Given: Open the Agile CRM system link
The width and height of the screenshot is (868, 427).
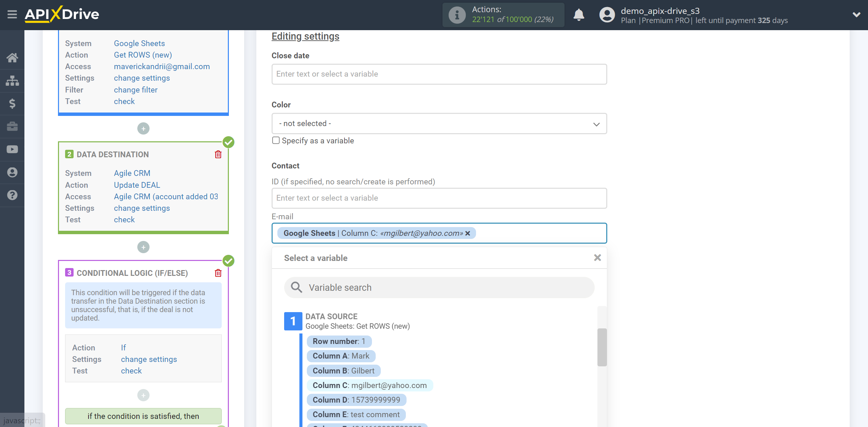Looking at the screenshot, I should (132, 173).
